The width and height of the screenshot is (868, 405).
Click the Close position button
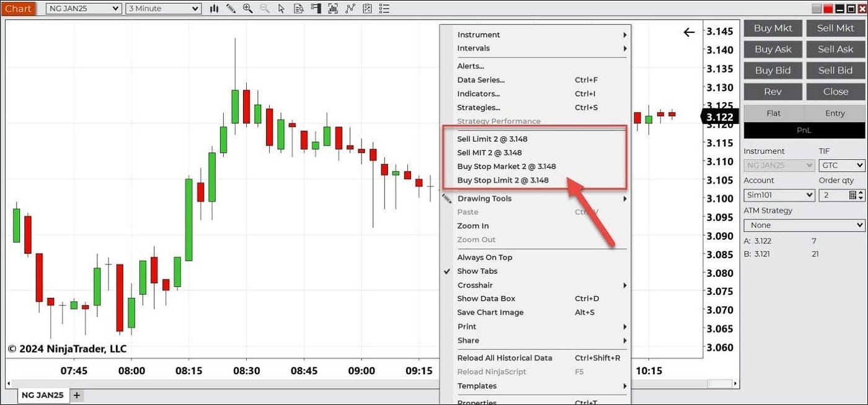[835, 92]
